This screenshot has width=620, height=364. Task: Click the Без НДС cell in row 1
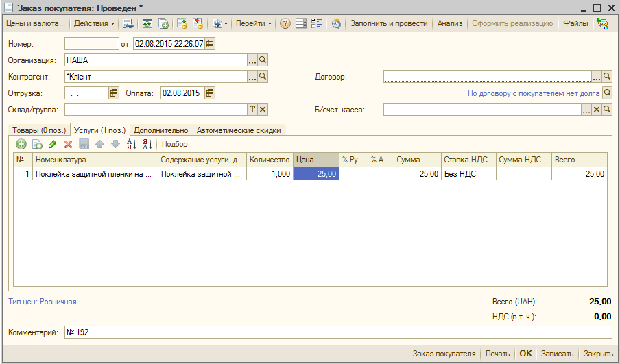468,174
